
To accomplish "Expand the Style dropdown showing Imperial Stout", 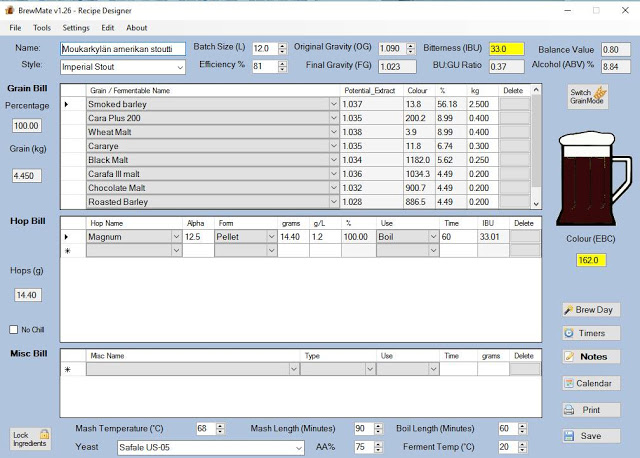I will coord(179,67).
